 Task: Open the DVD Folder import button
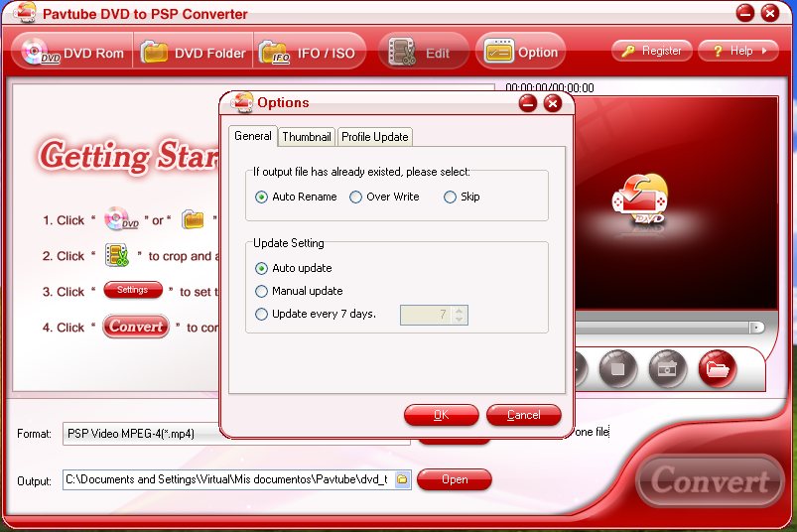tap(194, 53)
